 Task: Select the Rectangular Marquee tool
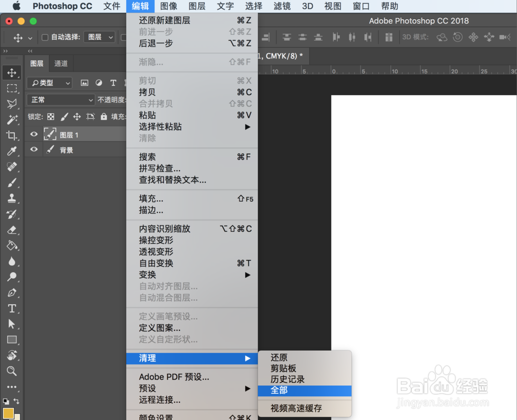click(x=12, y=88)
